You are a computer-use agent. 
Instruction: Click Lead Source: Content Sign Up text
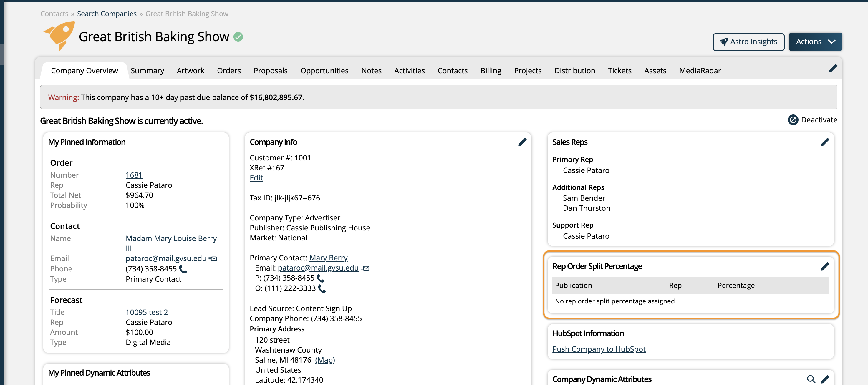coord(301,309)
